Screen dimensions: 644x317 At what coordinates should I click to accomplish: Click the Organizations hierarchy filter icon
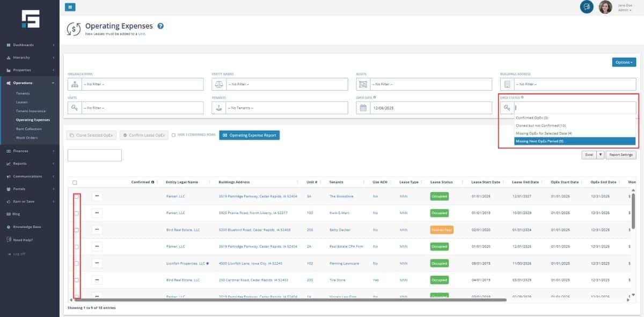75,84
